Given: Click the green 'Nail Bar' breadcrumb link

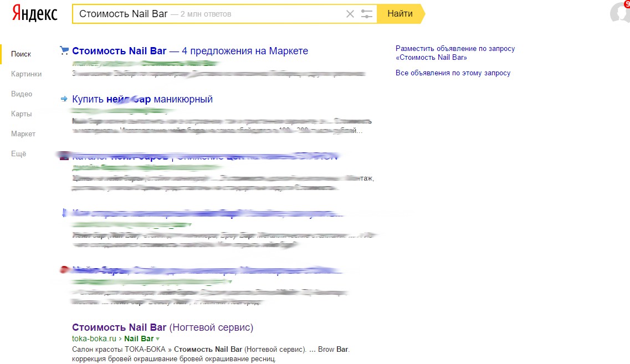Looking at the screenshot, I should click(139, 339).
